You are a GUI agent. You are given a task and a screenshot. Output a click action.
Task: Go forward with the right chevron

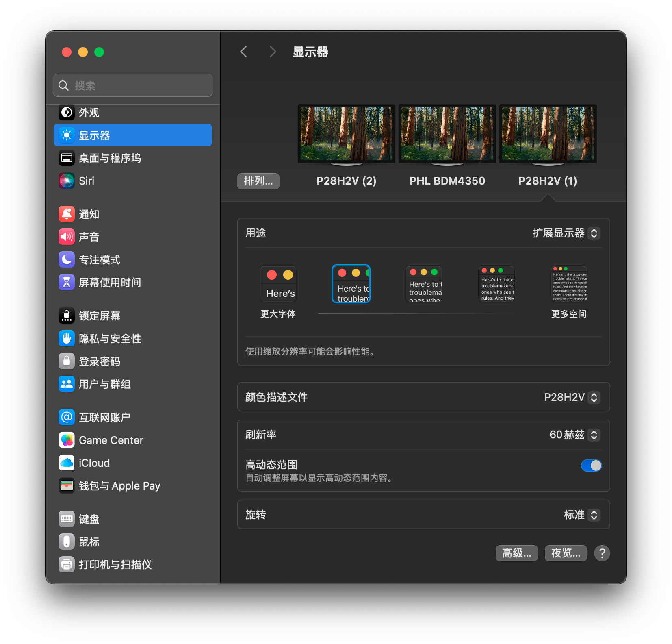point(273,52)
